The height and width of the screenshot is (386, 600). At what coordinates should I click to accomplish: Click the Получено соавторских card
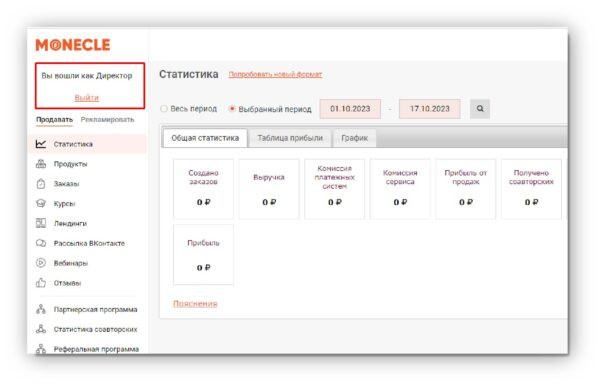531,189
